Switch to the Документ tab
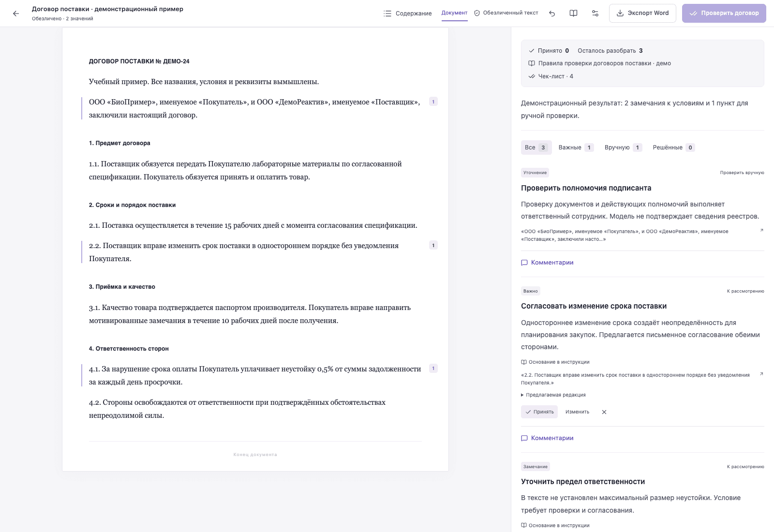The width and height of the screenshot is (774, 532). [454, 13]
